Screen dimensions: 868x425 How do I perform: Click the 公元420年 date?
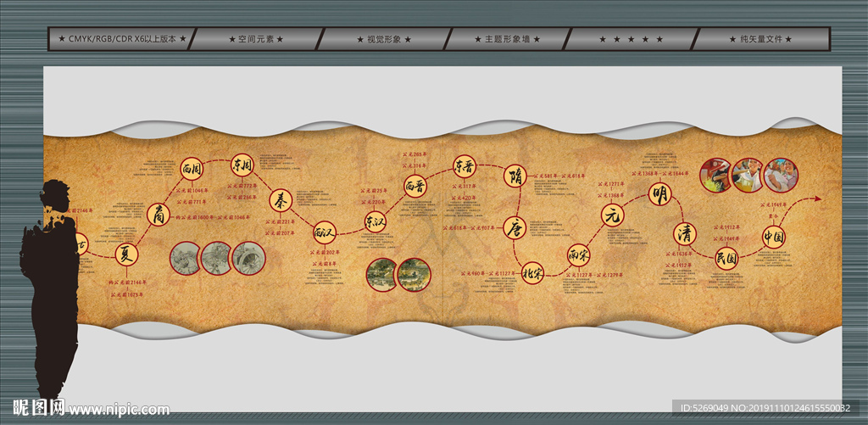click(x=465, y=198)
